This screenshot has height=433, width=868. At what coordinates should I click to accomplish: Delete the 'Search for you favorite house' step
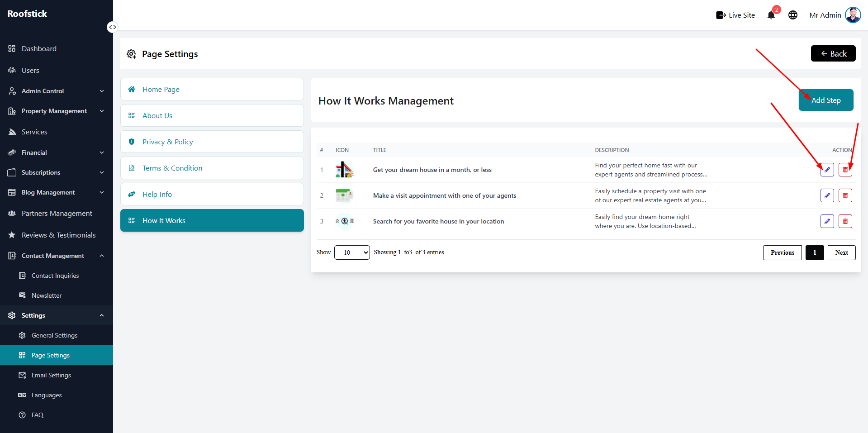845,221
